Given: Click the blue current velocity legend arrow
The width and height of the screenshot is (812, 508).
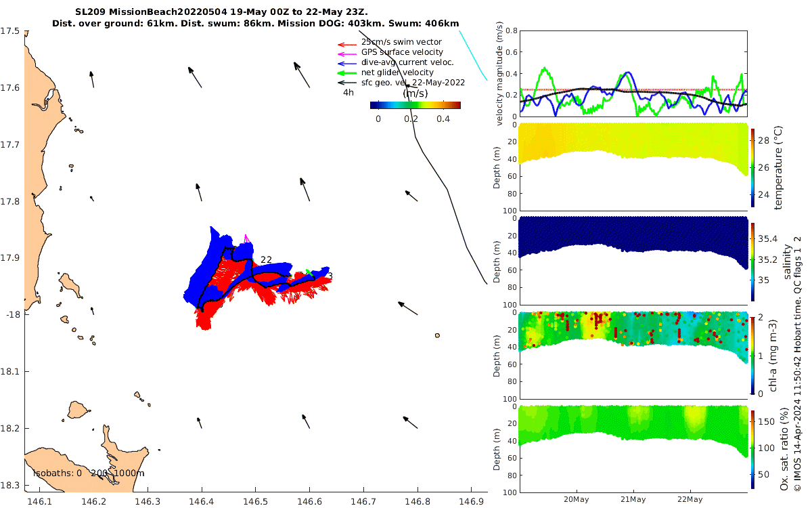Looking at the screenshot, I should coord(348,63).
